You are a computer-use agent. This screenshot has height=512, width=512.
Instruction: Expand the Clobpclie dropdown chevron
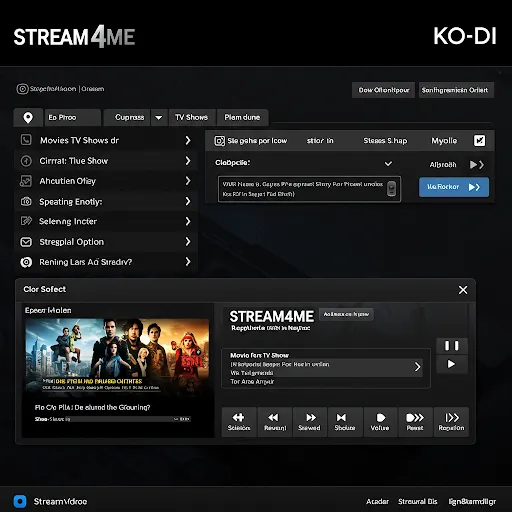[388, 164]
